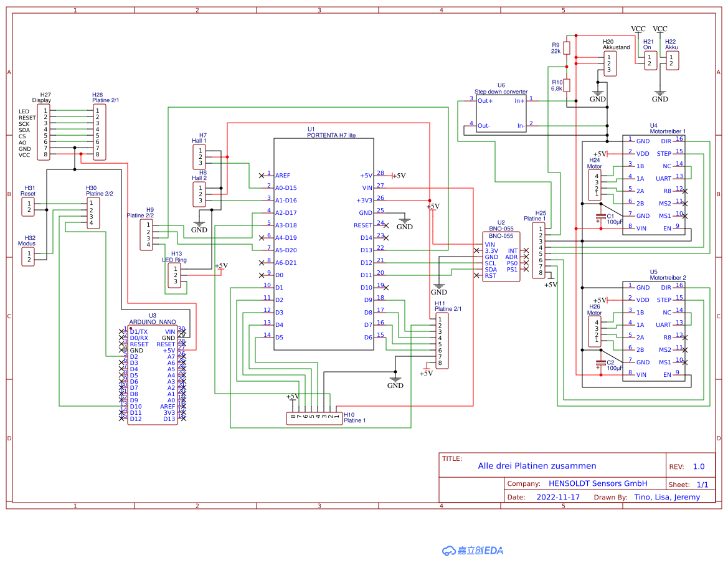Viewport: 728px width, 568px height.
Task: Click the VCC power symbol above H21 On
Action: tap(637, 29)
